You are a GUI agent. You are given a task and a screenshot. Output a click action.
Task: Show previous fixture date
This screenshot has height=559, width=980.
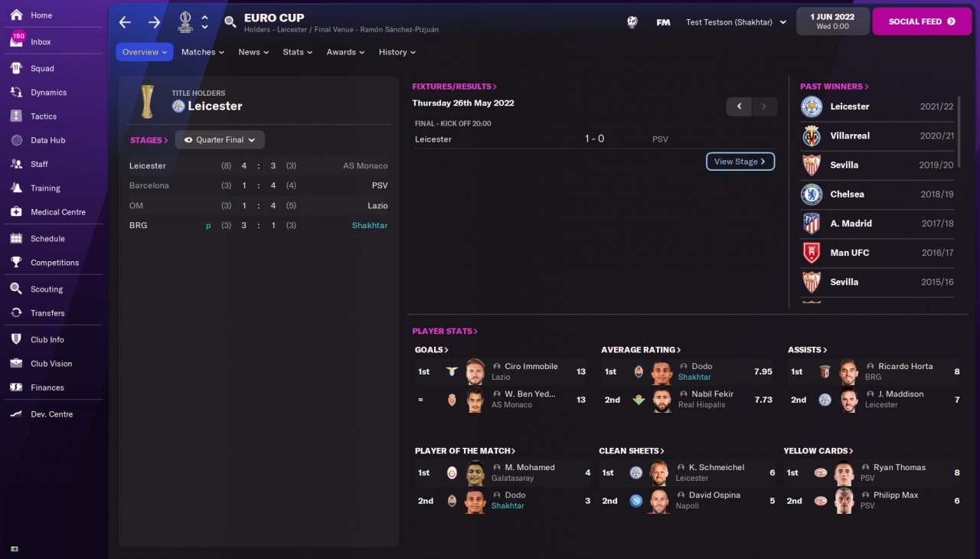pos(739,106)
